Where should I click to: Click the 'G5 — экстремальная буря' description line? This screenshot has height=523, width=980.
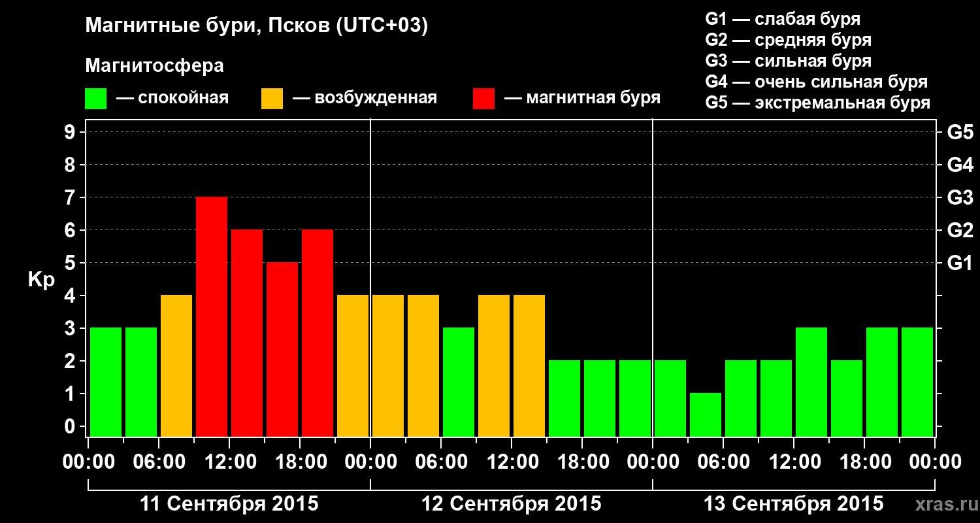[x=817, y=103]
